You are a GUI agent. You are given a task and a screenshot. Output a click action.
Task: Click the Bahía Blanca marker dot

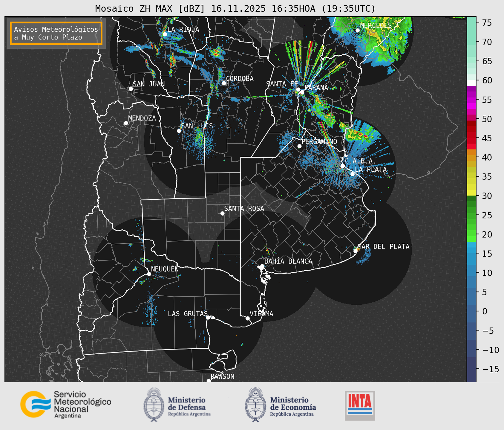click(x=262, y=266)
